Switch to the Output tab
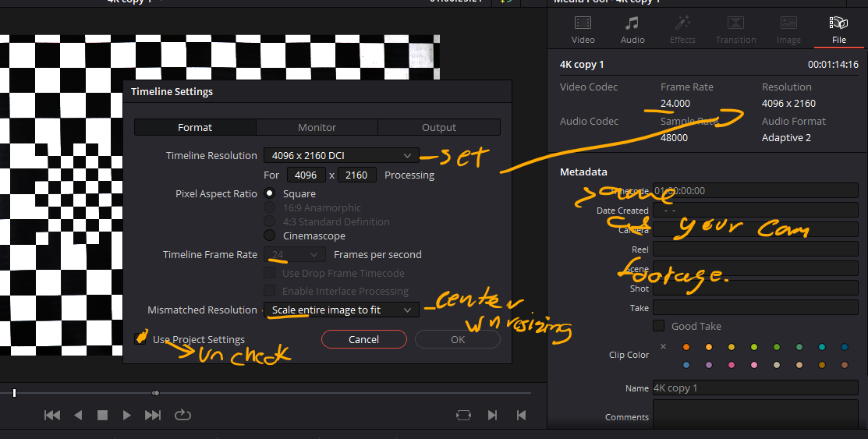This screenshot has width=868, height=439. pos(439,127)
